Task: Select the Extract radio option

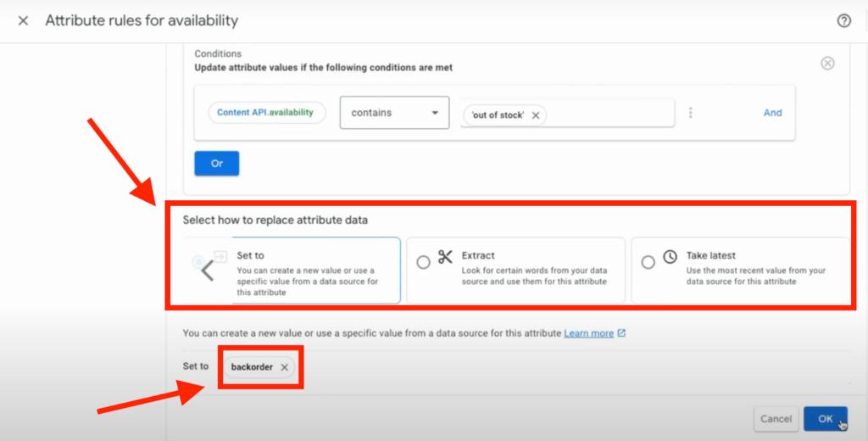Action: coord(423,262)
